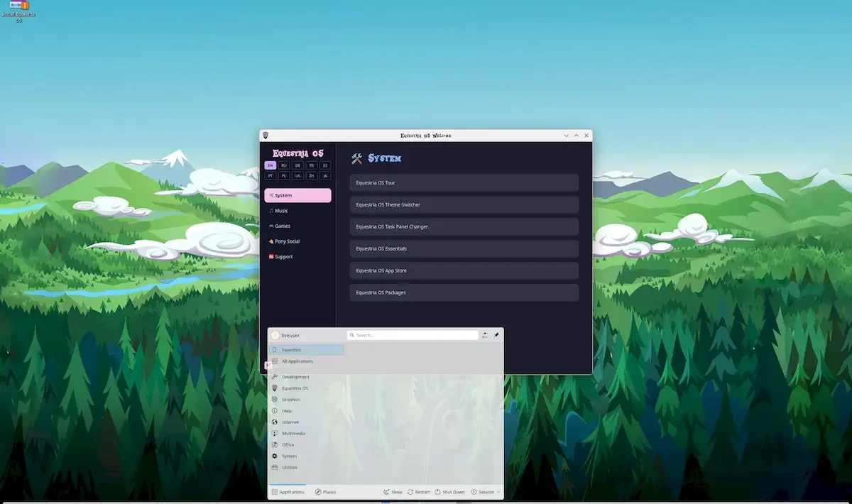Click the launcher search field
852x504 pixels.
click(x=413, y=335)
